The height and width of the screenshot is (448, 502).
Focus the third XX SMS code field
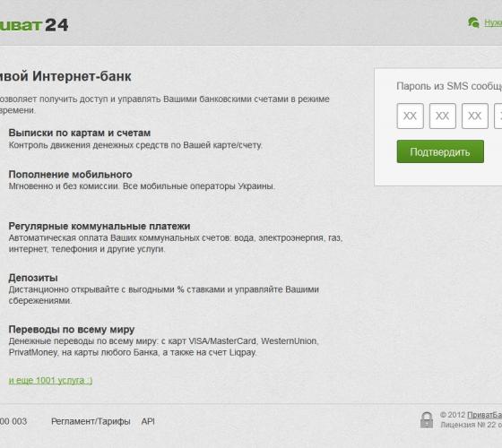475,116
